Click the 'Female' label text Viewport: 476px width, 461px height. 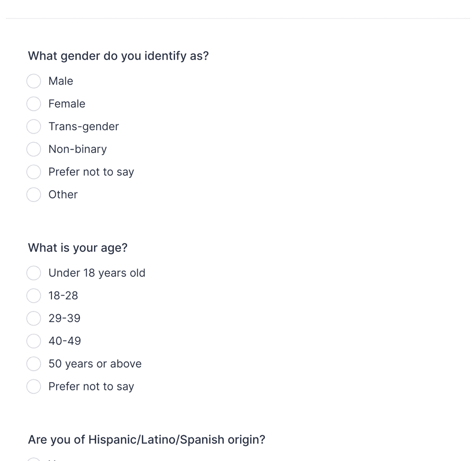click(x=67, y=104)
